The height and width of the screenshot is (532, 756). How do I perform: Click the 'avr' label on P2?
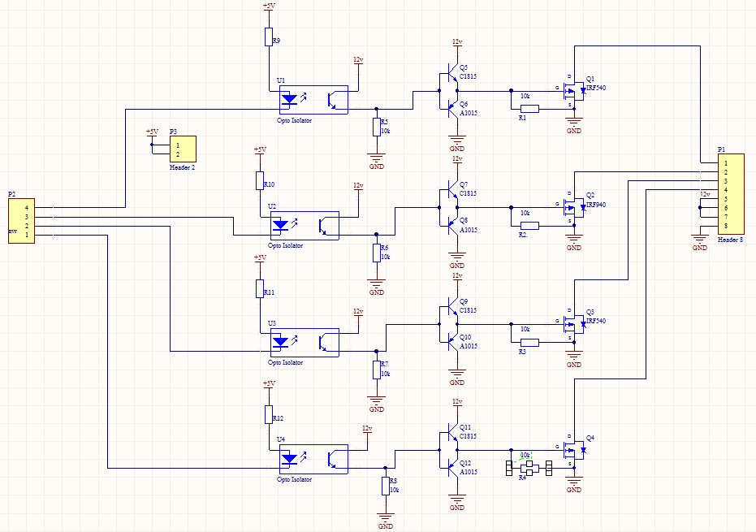(12, 231)
